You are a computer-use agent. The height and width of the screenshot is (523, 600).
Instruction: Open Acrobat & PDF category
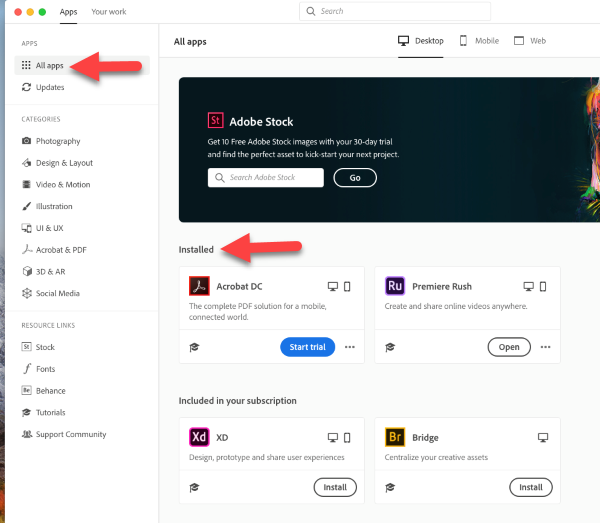[61, 250]
